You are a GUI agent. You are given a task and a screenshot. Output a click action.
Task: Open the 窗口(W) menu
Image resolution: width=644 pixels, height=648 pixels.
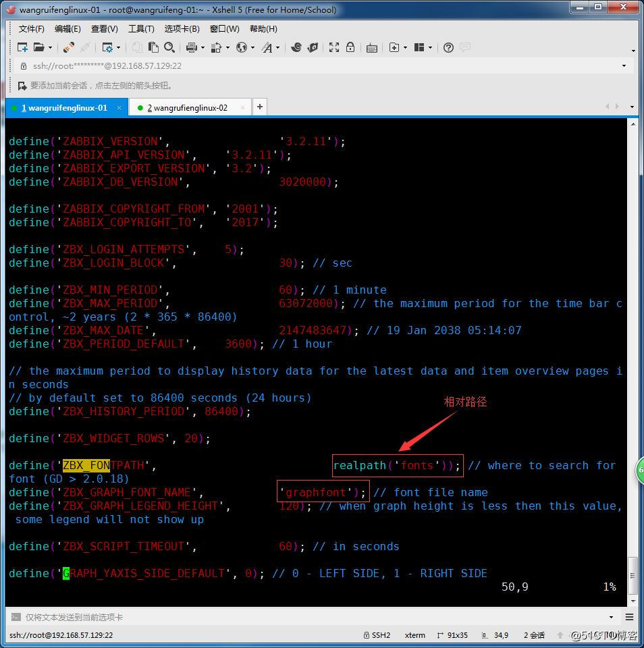(x=224, y=28)
